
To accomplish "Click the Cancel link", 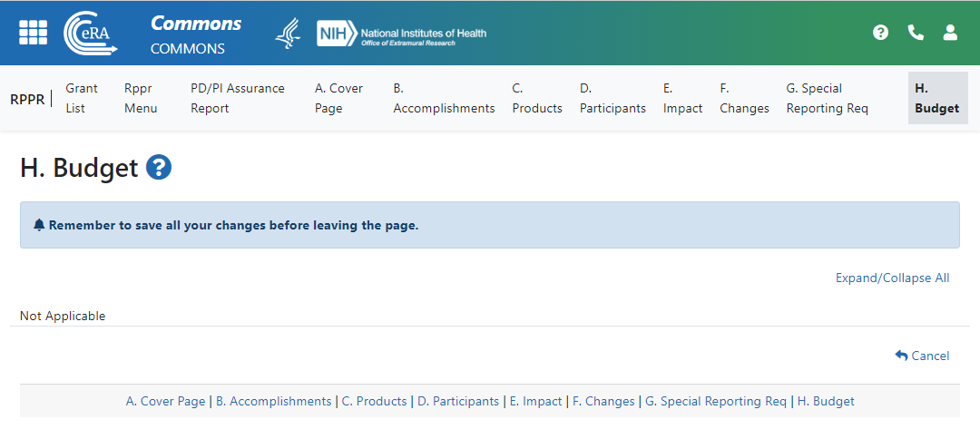I will [x=922, y=356].
